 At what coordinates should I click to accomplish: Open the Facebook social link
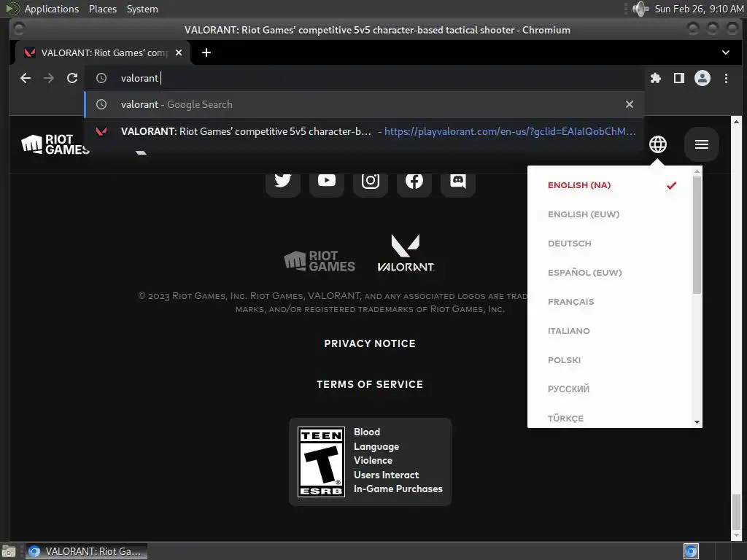coord(414,182)
